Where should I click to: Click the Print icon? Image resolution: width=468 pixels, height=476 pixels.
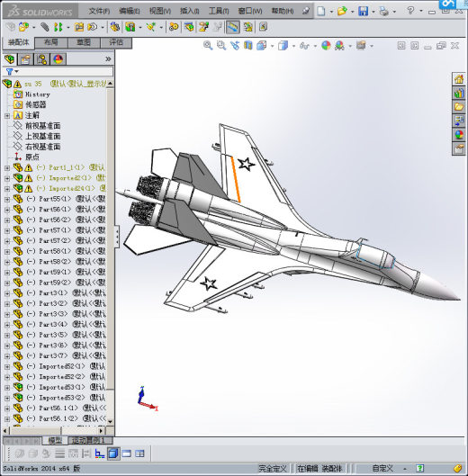click(x=384, y=11)
